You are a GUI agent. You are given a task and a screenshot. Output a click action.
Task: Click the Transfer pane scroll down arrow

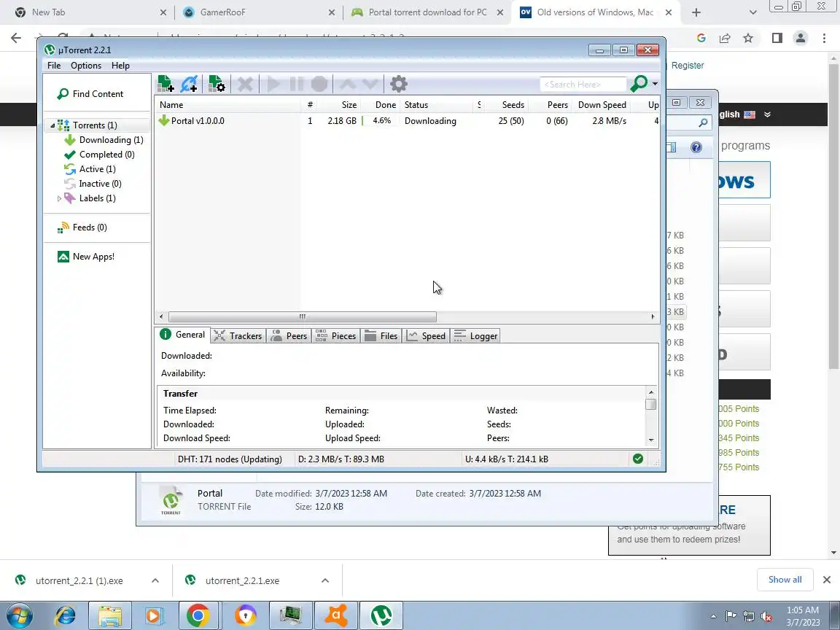[651, 440]
